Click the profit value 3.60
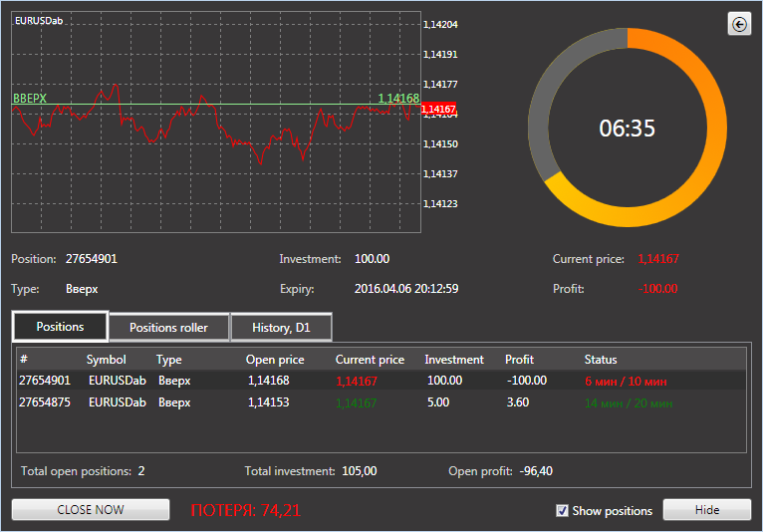Image resolution: width=763 pixels, height=532 pixels. (x=518, y=402)
